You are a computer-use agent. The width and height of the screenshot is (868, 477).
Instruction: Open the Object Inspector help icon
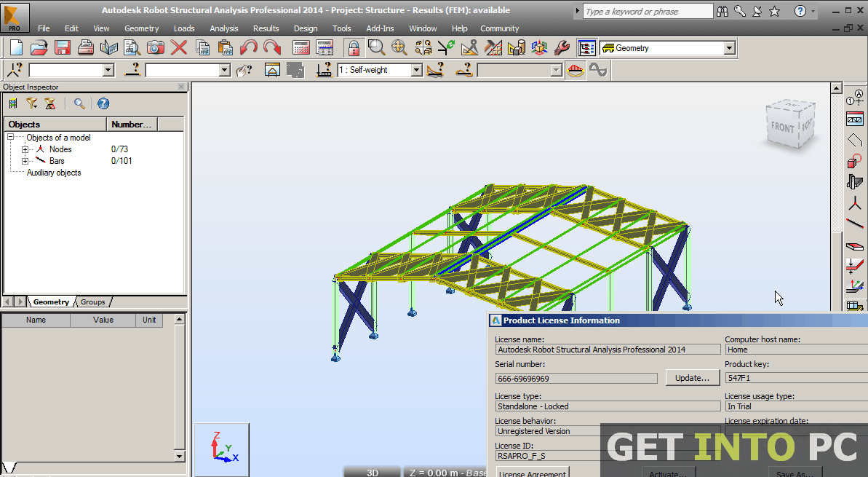103,103
